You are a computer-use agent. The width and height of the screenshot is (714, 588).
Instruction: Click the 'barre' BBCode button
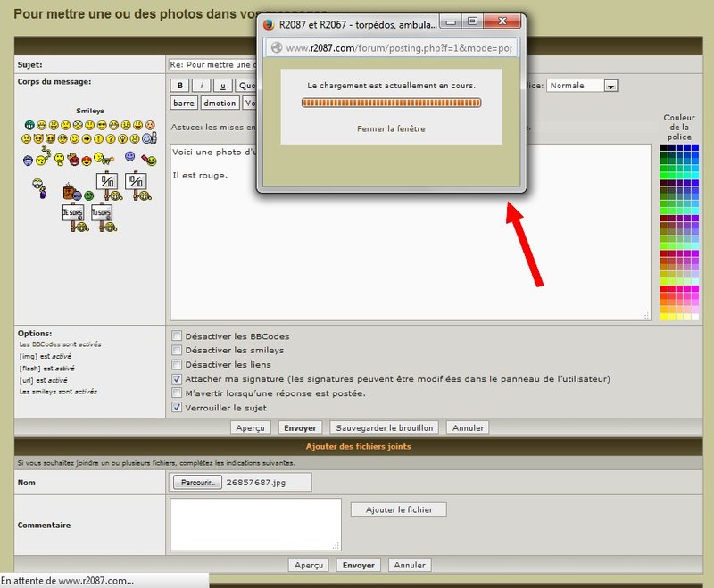184,103
